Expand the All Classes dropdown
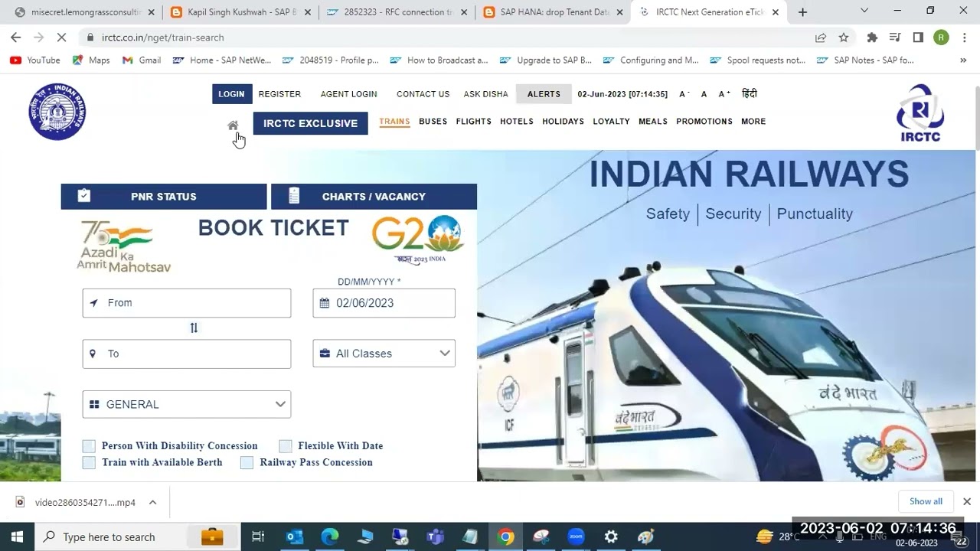 (x=384, y=354)
